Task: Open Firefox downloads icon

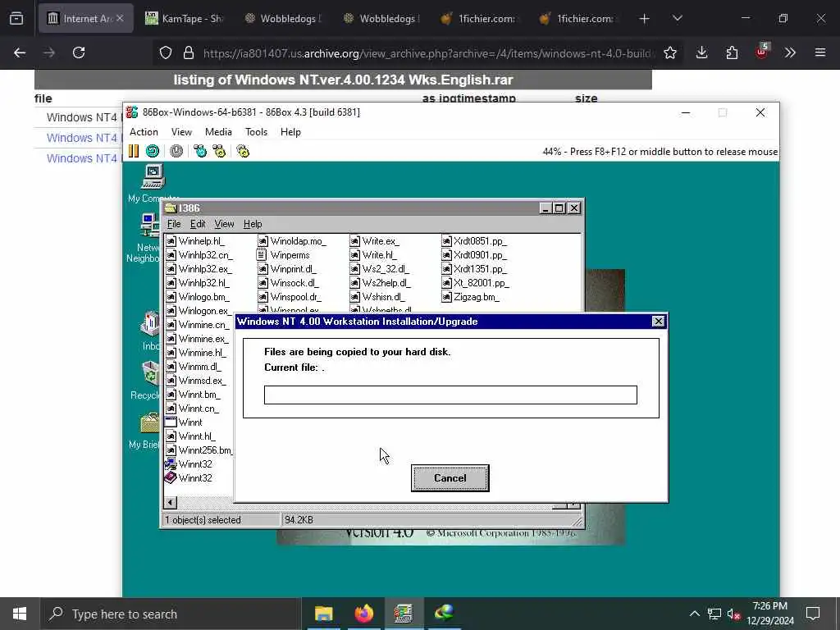Action: click(702, 52)
